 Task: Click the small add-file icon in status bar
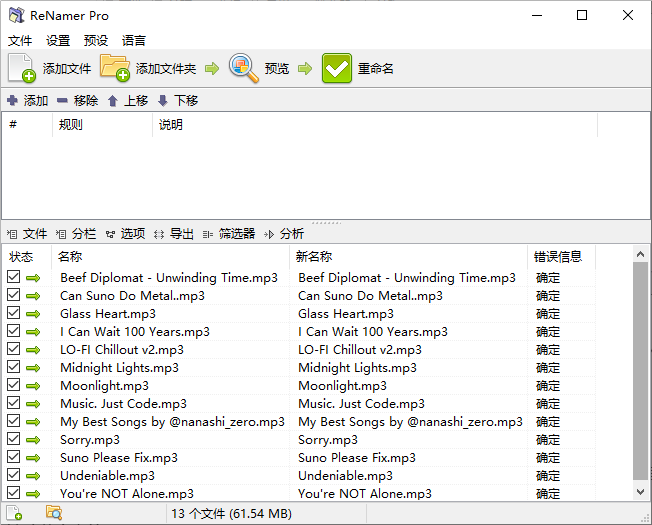[14, 513]
